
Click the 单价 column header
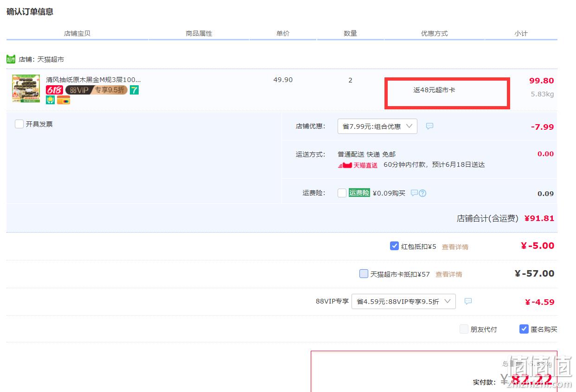click(283, 33)
